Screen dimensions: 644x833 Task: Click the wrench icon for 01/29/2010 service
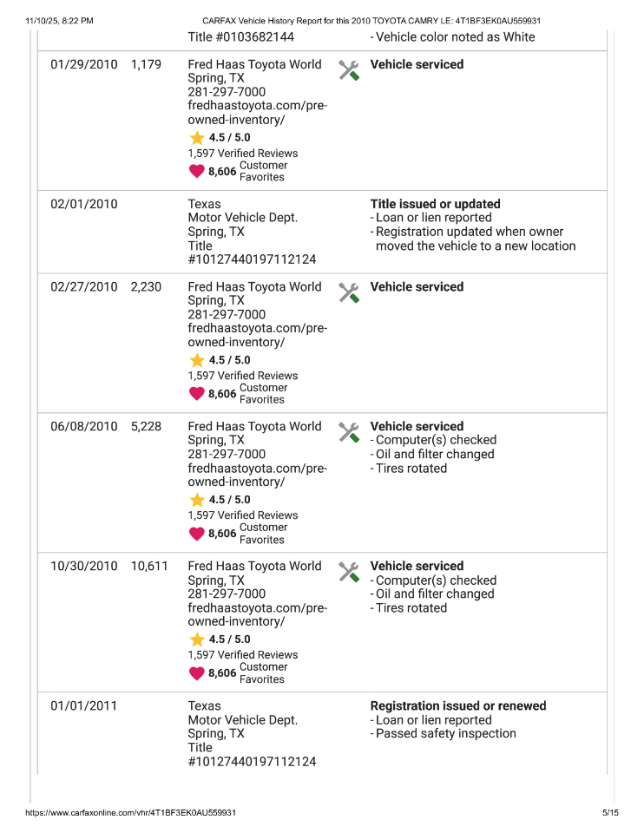(x=349, y=70)
